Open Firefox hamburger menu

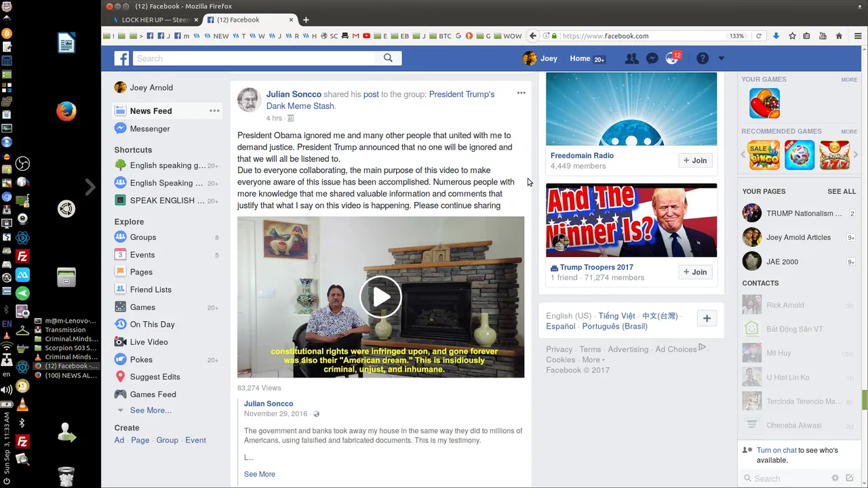[858, 36]
